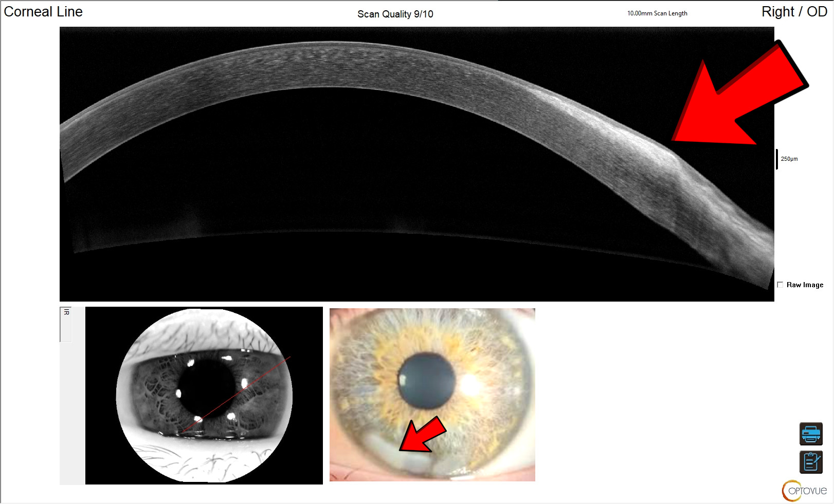Image resolution: width=834 pixels, height=504 pixels.
Task: Click the central cornea in OCT scan
Action: click(x=329, y=65)
